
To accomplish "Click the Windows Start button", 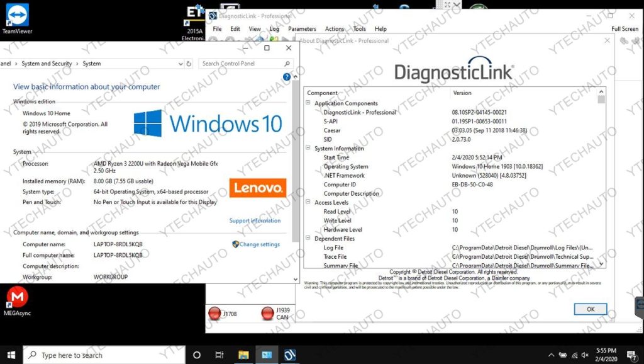I will point(11,355).
